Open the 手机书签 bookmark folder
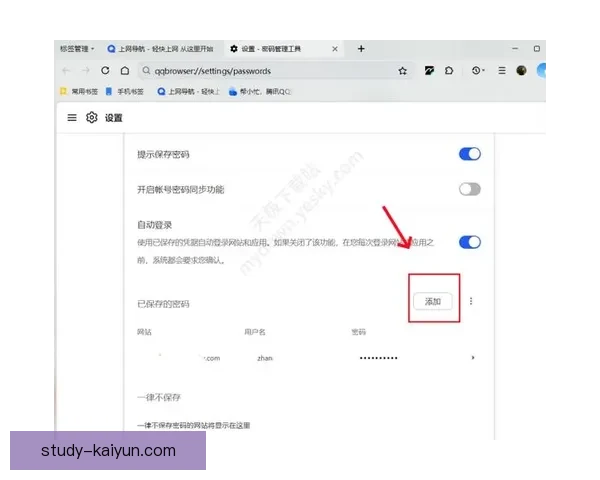This screenshot has width=600, height=480. (124, 91)
